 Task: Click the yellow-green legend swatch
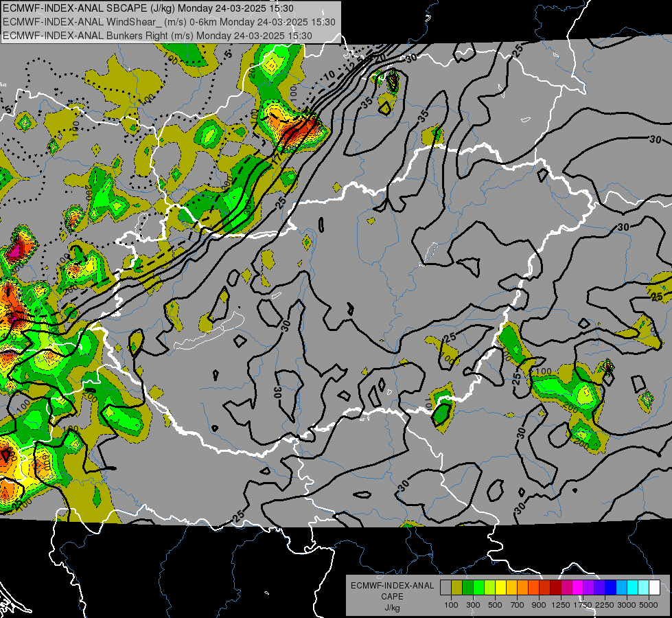coord(490,587)
